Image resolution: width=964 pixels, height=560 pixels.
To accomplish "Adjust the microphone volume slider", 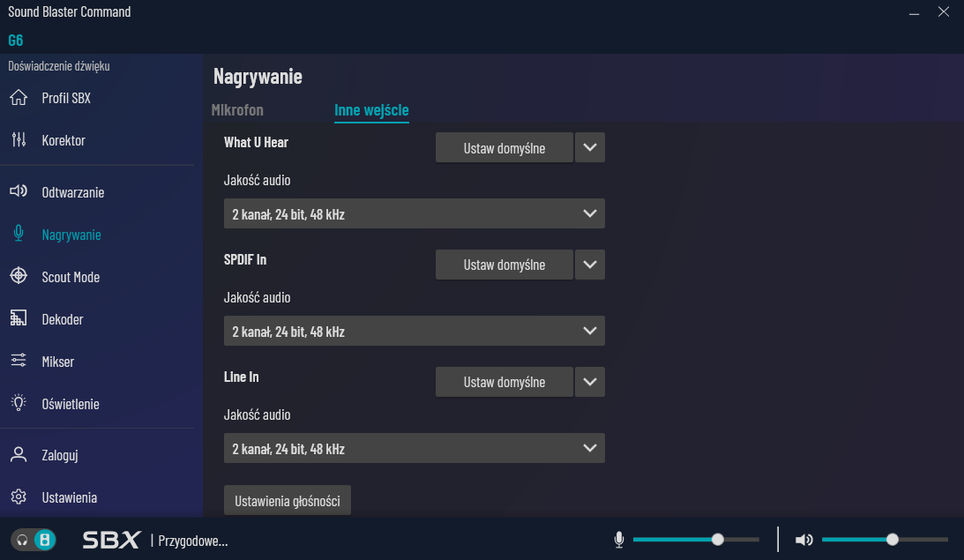I will tap(696, 540).
